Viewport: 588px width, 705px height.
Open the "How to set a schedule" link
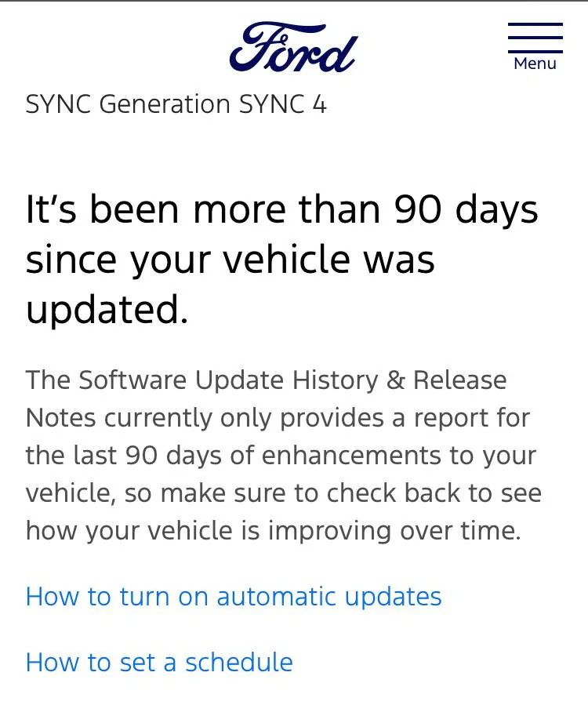click(x=159, y=663)
